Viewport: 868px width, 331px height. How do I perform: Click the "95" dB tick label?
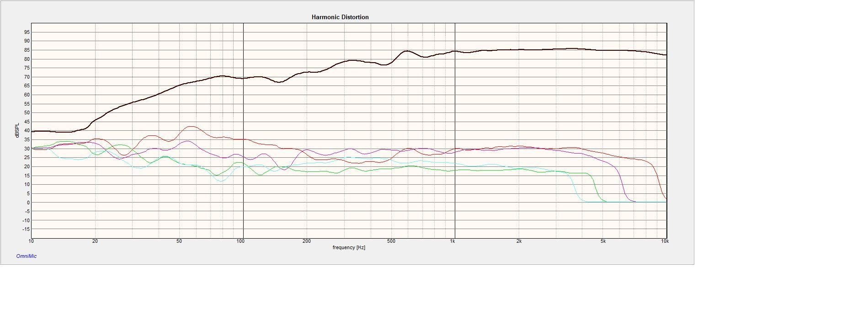(27, 32)
